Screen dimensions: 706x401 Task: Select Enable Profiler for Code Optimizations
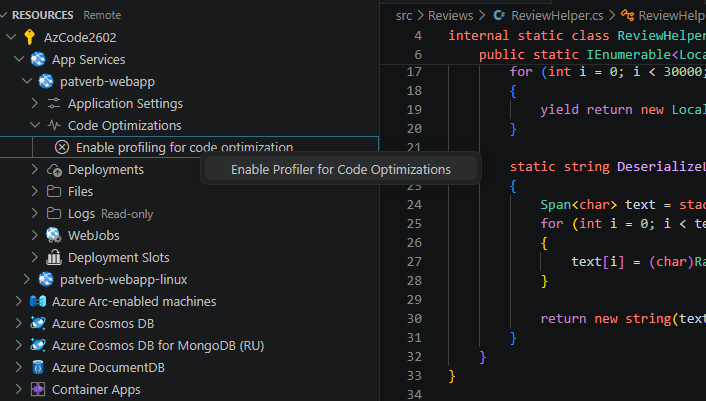pos(340,170)
